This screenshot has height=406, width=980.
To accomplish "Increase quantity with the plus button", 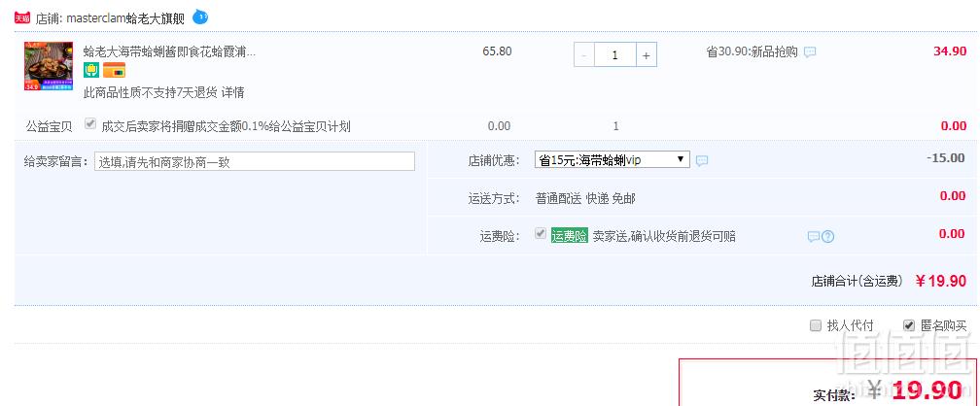I will pyautogui.click(x=647, y=55).
